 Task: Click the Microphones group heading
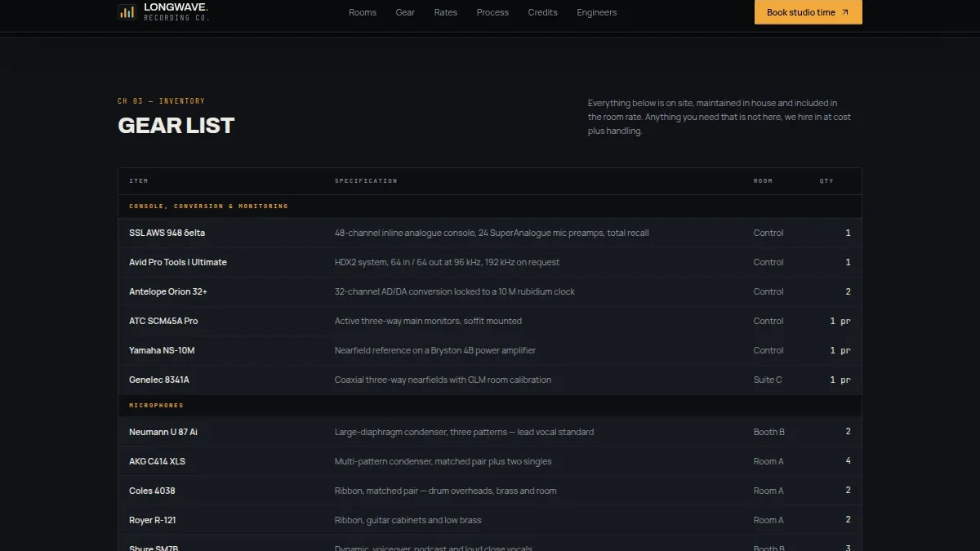156,406
